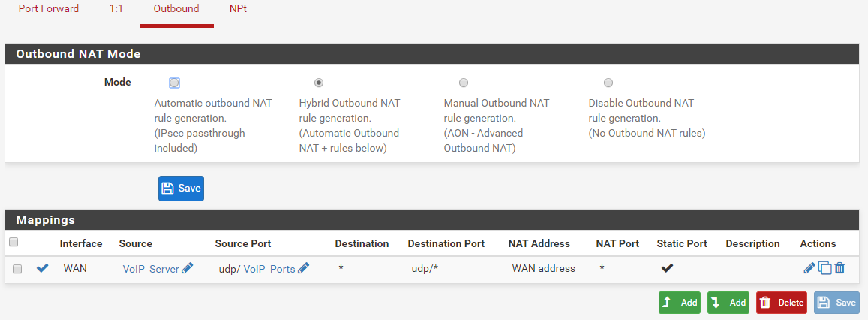Check the select-all mappings header checkbox
868x320 pixels.
pos(13,243)
